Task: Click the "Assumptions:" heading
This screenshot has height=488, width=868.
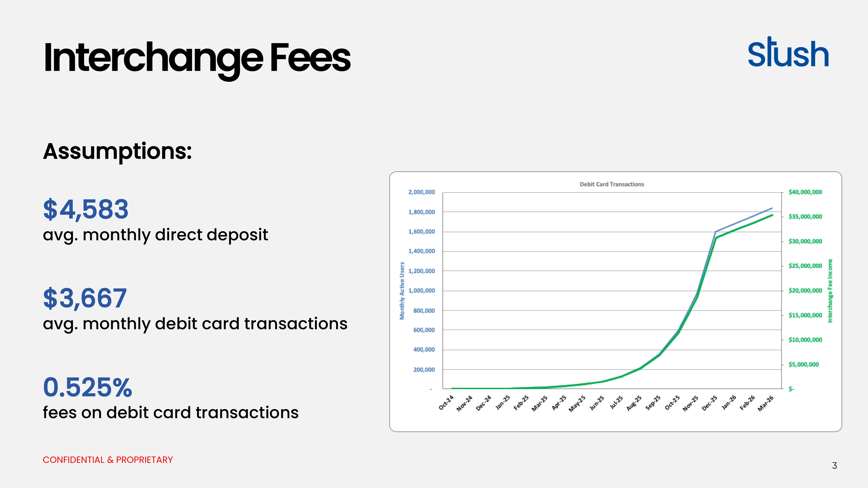Action: (x=117, y=151)
